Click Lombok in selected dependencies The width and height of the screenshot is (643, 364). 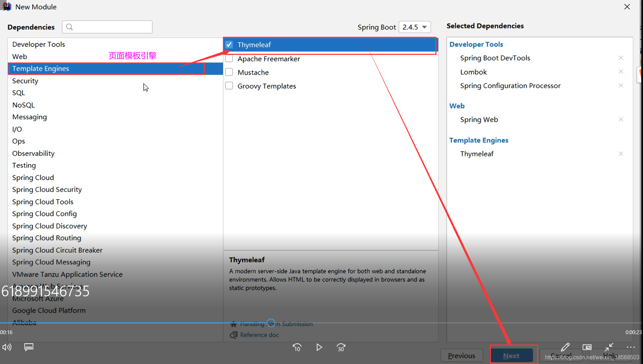(474, 72)
